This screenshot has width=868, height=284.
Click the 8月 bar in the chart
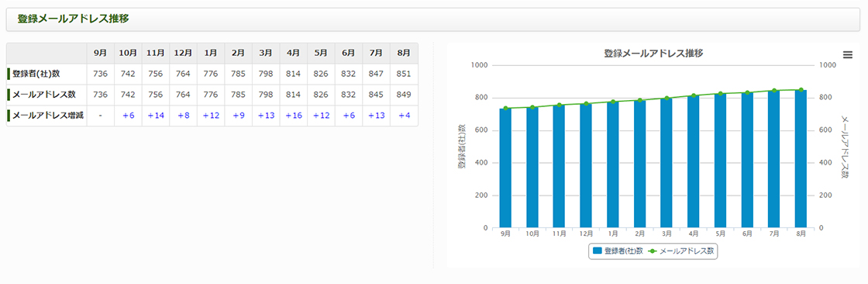coord(801,158)
